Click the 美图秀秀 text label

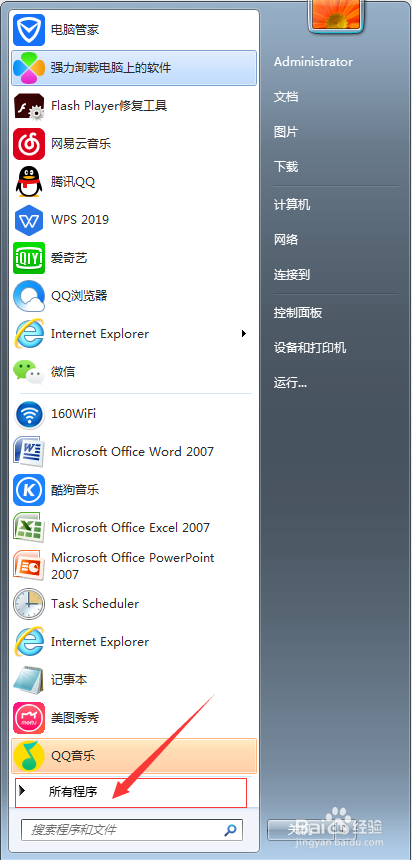tap(75, 717)
